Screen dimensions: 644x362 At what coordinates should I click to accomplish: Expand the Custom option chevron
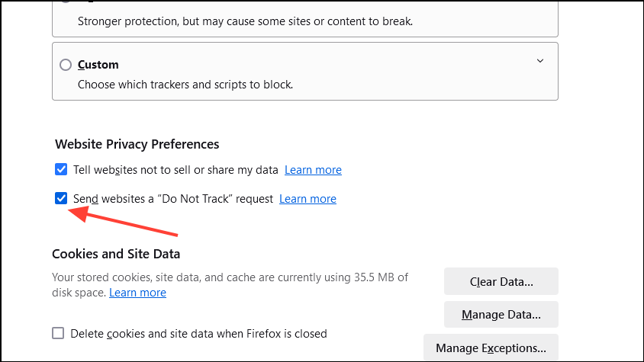tap(540, 61)
